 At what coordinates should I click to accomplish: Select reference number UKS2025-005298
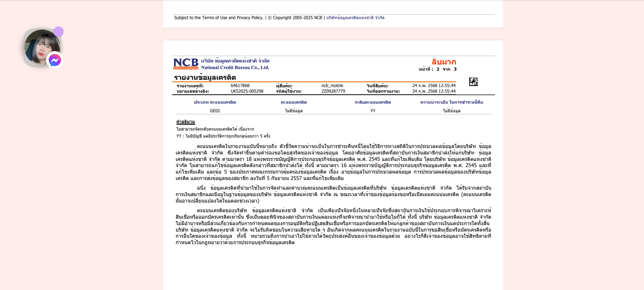pos(247,91)
